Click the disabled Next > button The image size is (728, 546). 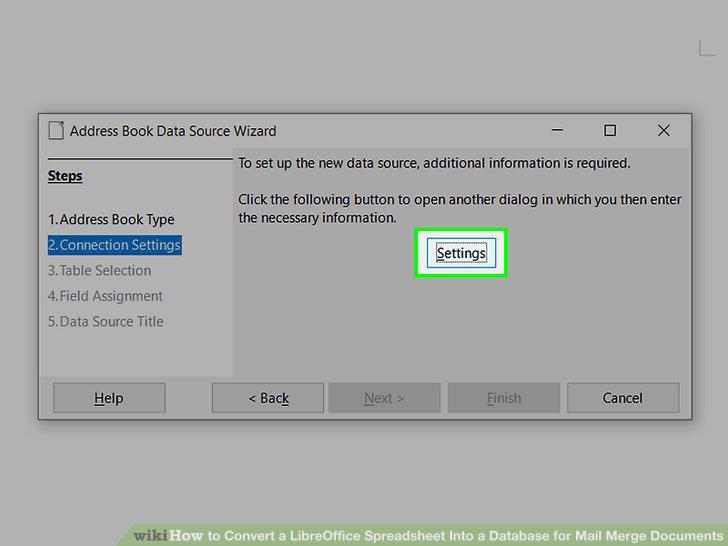click(384, 398)
